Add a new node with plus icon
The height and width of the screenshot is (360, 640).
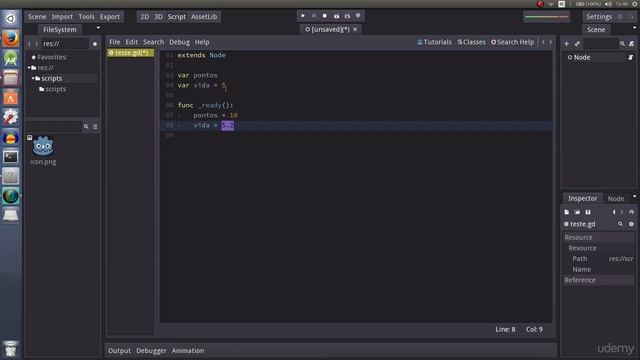click(x=567, y=44)
